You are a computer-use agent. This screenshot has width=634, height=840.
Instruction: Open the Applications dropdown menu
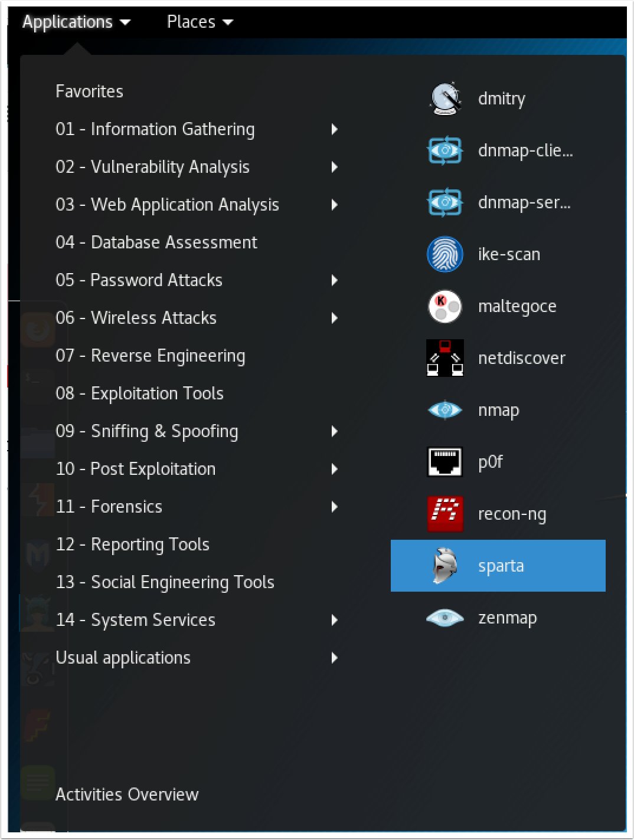76,22
